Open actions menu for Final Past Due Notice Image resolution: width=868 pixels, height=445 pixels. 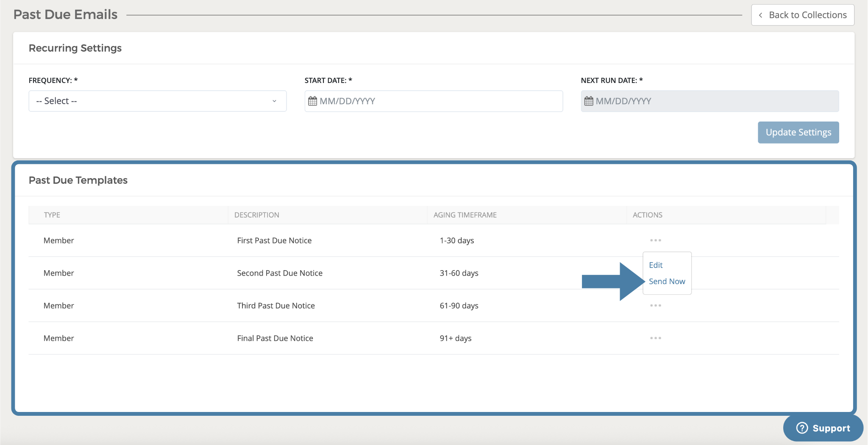coord(655,338)
